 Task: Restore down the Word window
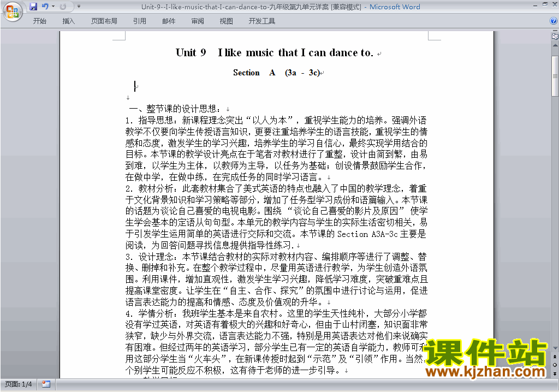point(545,5)
